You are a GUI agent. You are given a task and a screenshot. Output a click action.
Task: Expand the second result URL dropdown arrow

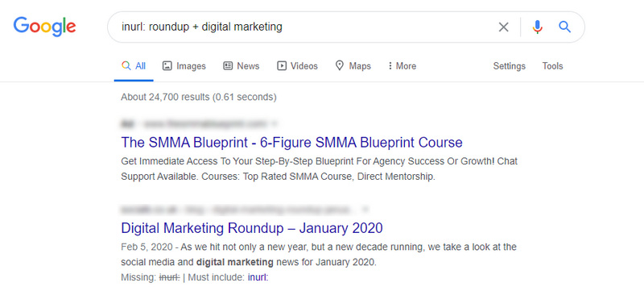(x=365, y=210)
